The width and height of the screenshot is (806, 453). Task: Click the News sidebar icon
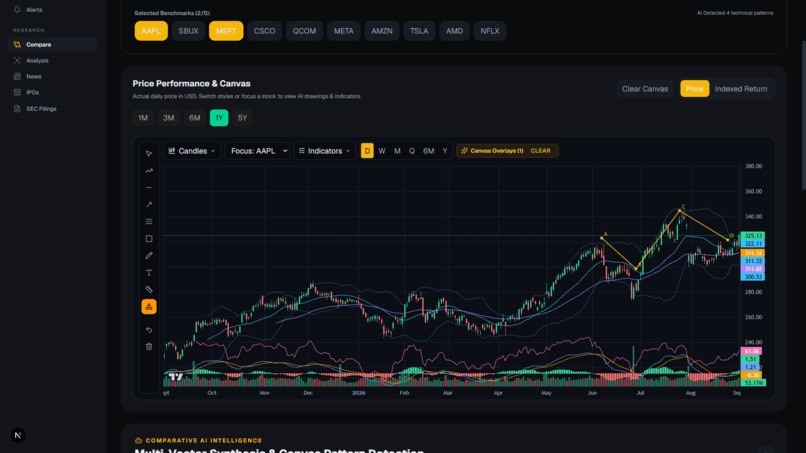tap(17, 77)
